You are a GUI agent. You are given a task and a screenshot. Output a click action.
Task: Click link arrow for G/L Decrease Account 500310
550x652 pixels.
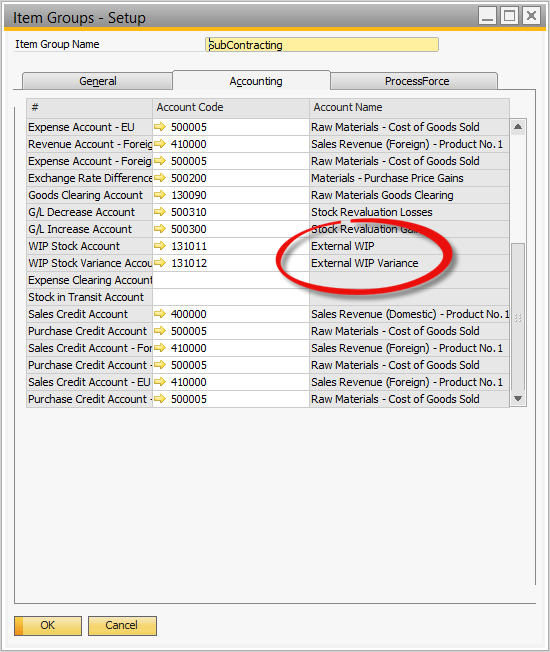160,212
